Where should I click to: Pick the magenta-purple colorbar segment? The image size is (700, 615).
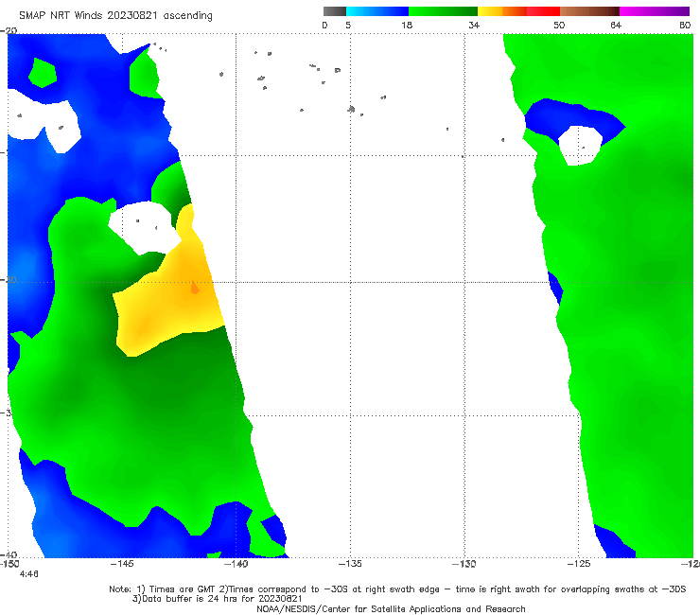click(655, 11)
